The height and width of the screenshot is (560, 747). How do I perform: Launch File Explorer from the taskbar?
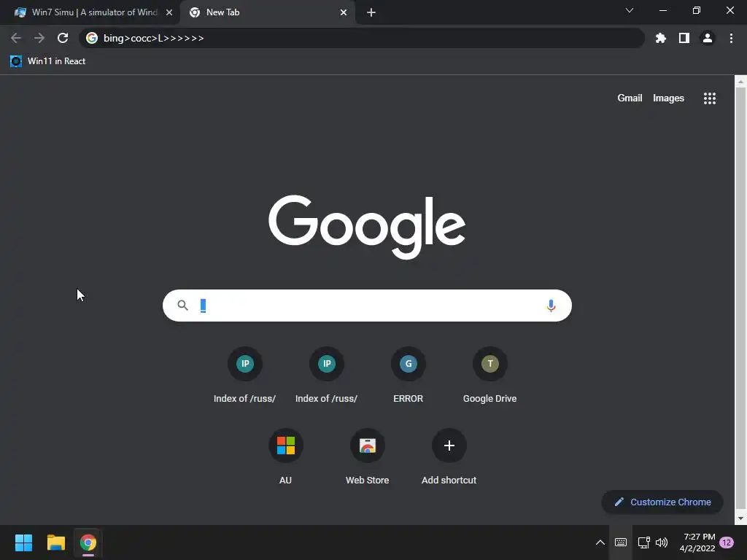pyautogui.click(x=55, y=542)
